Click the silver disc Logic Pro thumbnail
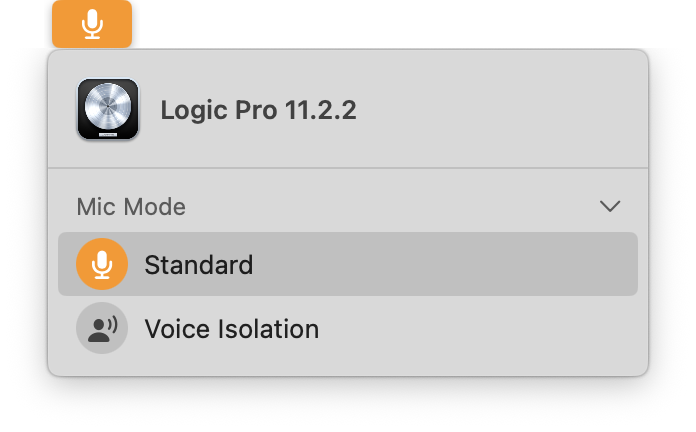696x432 pixels. 108,107
